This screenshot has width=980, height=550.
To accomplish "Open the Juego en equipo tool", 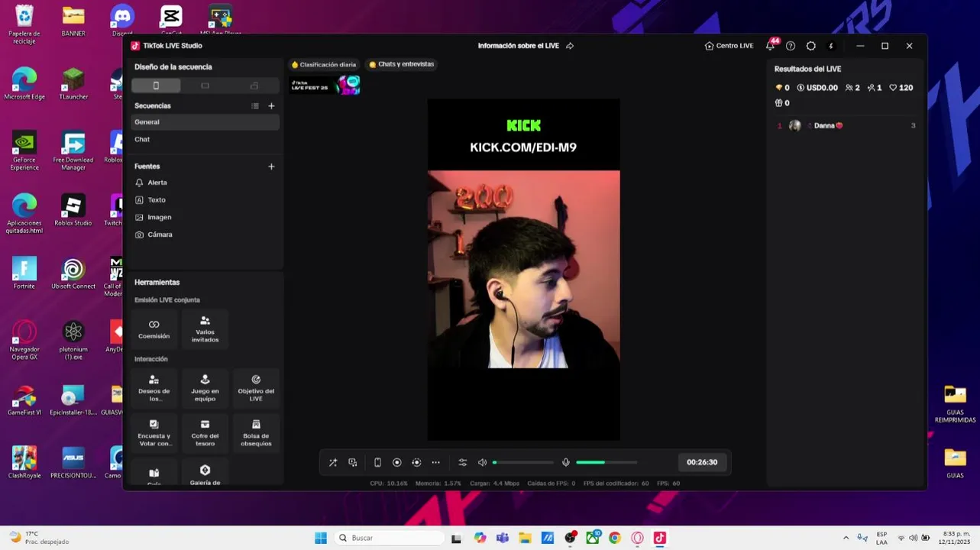I will coord(205,388).
